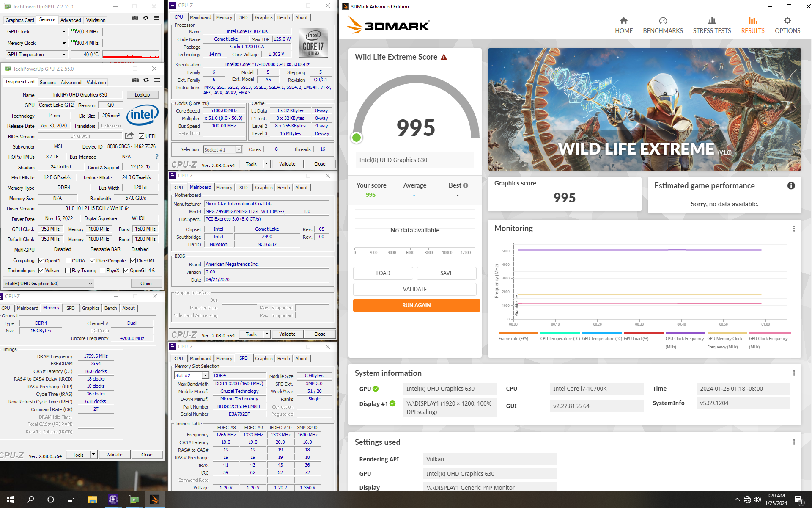Open notification center icon
Viewport: 812px width, 508px height.
point(799,500)
